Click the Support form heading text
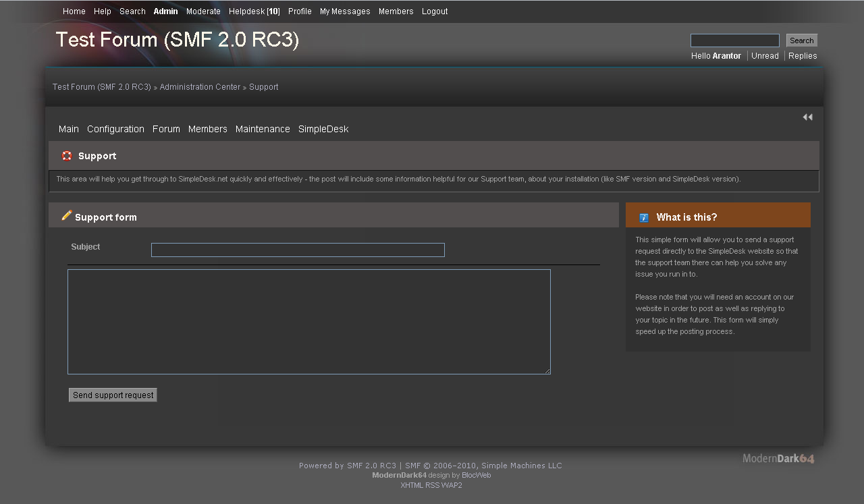The width and height of the screenshot is (864, 504). coord(106,217)
